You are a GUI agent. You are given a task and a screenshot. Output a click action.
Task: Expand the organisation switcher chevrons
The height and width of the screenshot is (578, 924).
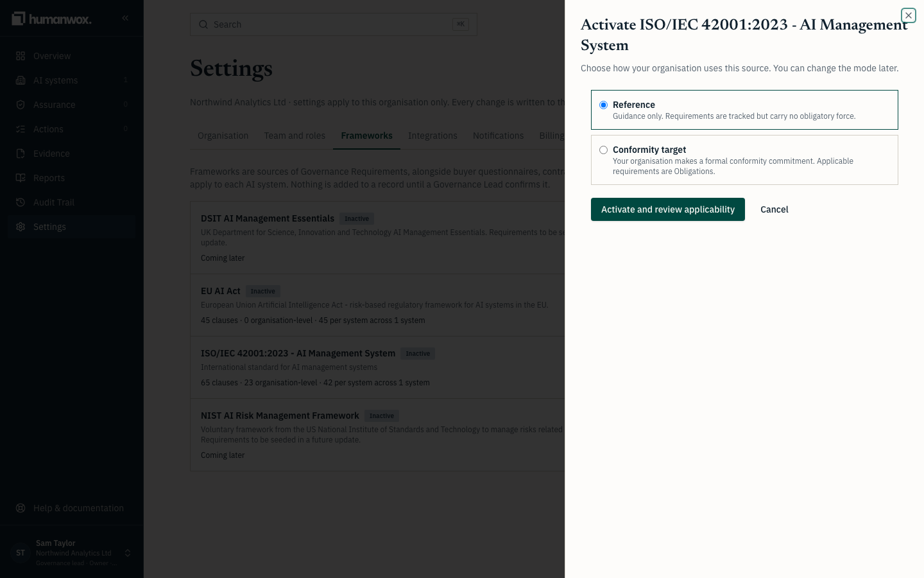[x=128, y=553]
